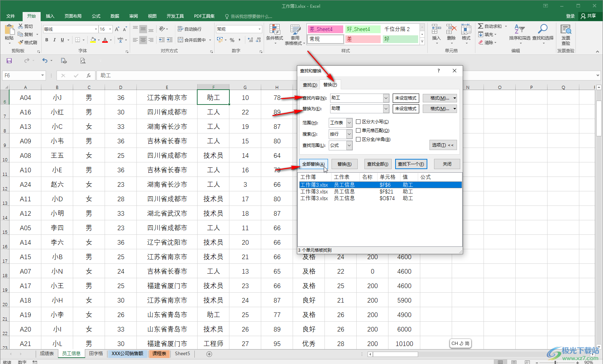Click the 关闭 Close button in dialog
Image resolution: width=603 pixels, height=364 pixels.
(x=447, y=164)
